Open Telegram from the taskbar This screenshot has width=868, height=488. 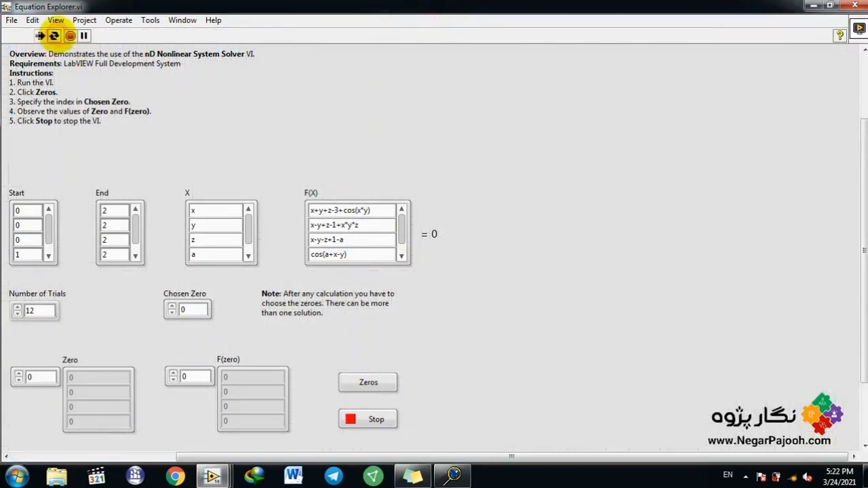(334, 476)
